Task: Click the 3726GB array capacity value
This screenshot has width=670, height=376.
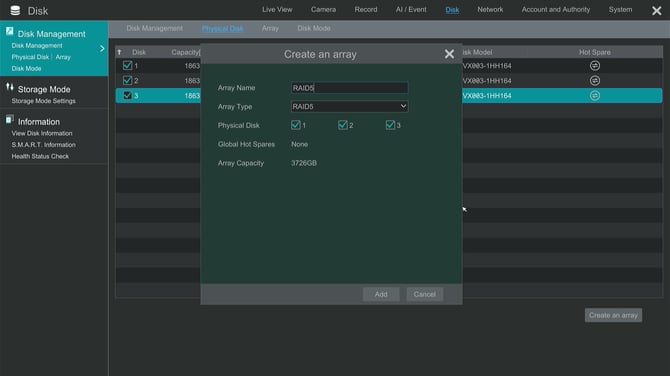Action: click(304, 163)
